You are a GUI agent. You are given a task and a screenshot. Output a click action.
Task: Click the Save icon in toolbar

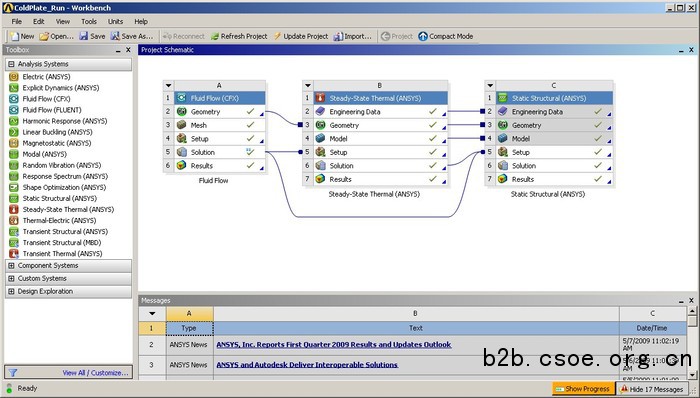83,36
